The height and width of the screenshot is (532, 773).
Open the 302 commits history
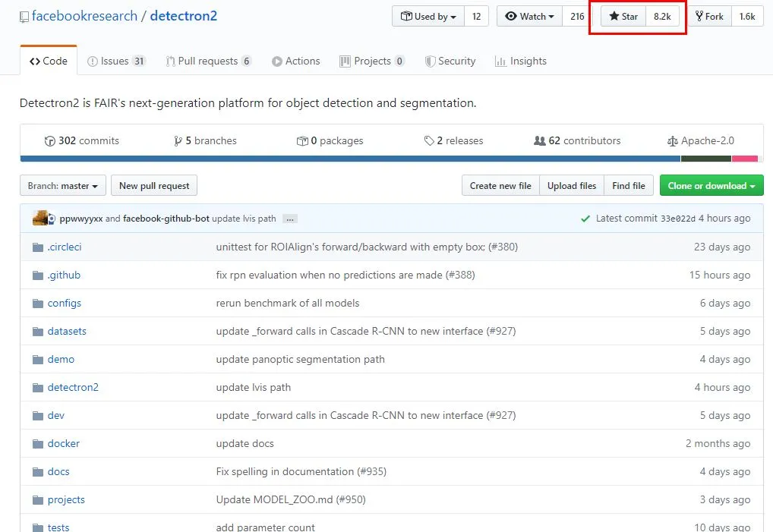click(x=82, y=141)
